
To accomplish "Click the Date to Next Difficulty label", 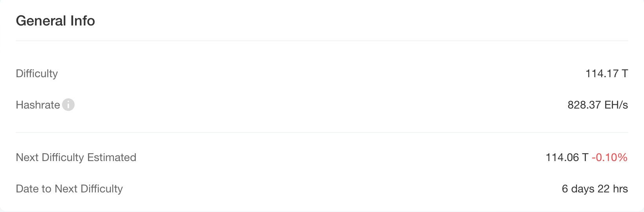I will (x=69, y=189).
